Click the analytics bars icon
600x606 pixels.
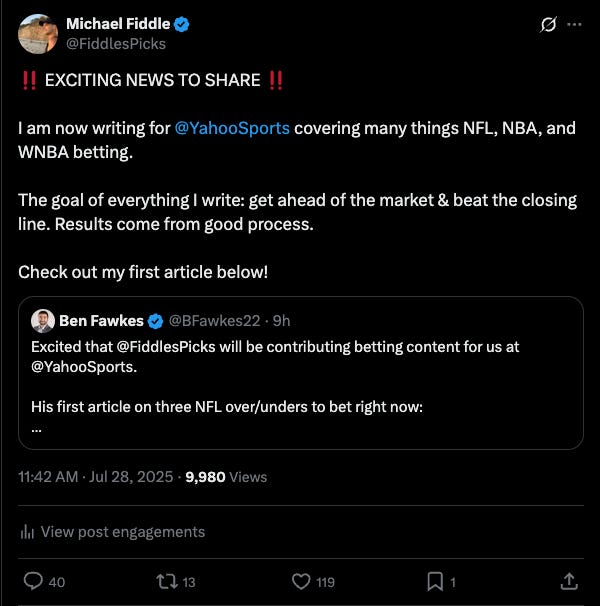pos(27,532)
